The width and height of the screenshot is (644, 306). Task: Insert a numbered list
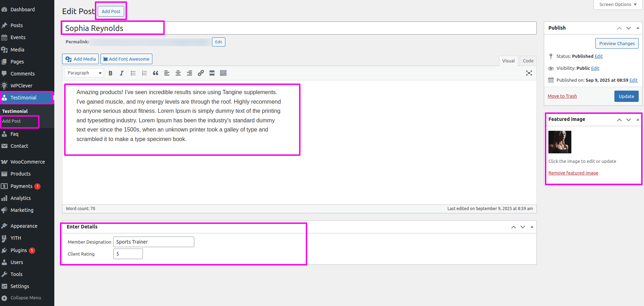tap(144, 73)
